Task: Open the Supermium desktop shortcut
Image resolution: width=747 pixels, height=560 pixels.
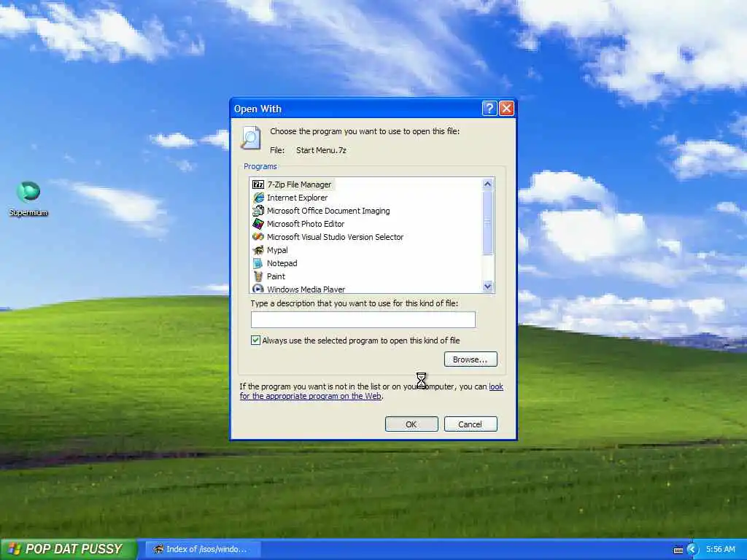Action: tap(28, 199)
